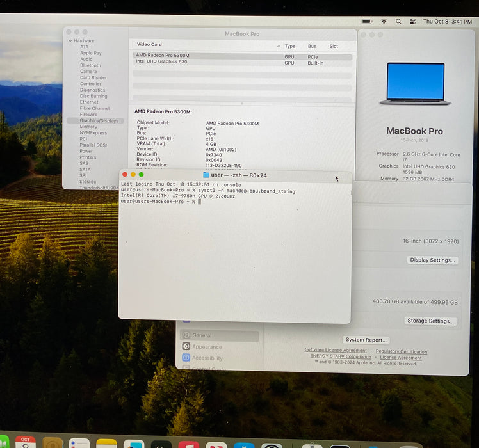The height and width of the screenshot is (448, 479).
Task: Open the Software License Agreement link
Action: 336,350
